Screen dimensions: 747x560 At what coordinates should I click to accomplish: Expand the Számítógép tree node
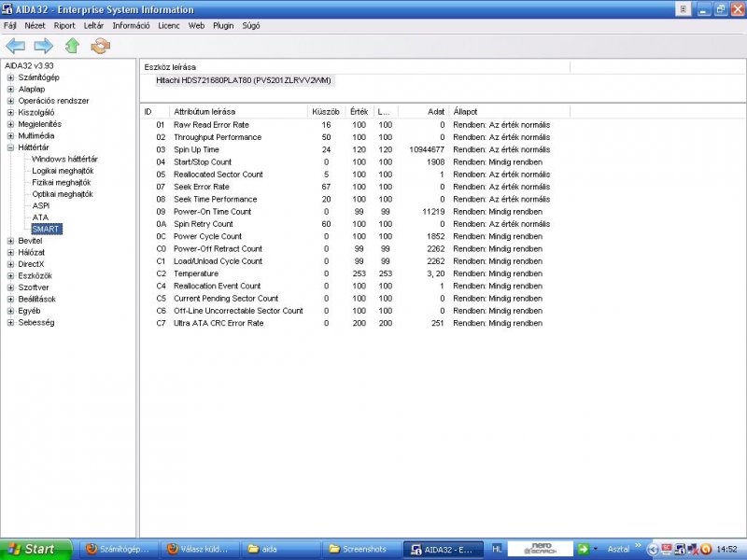[10, 77]
